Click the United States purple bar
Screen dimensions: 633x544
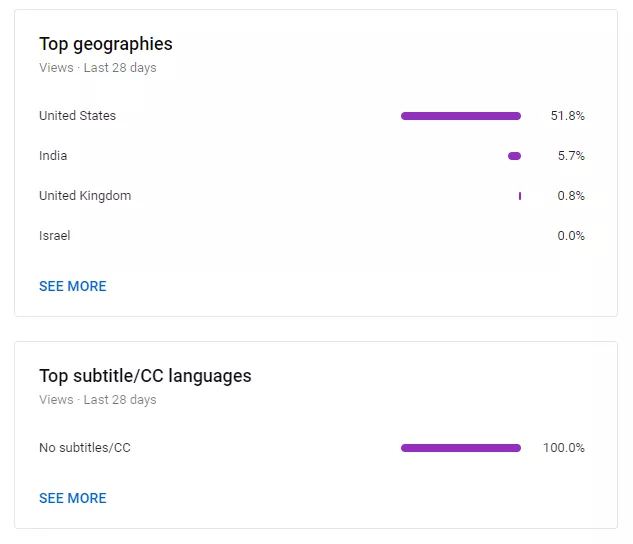[460, 116]
